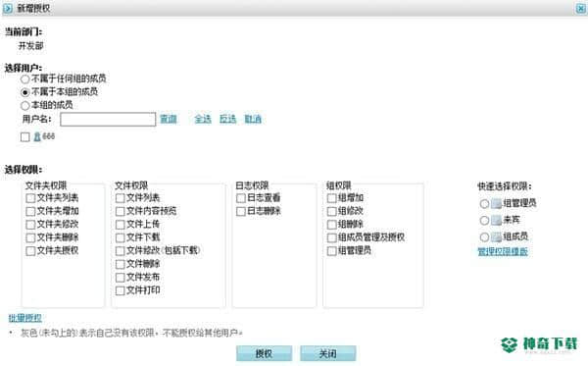Choose 组成员 quick permission radio
Viewport: 588px width, 366px height.
coord(484,236)
